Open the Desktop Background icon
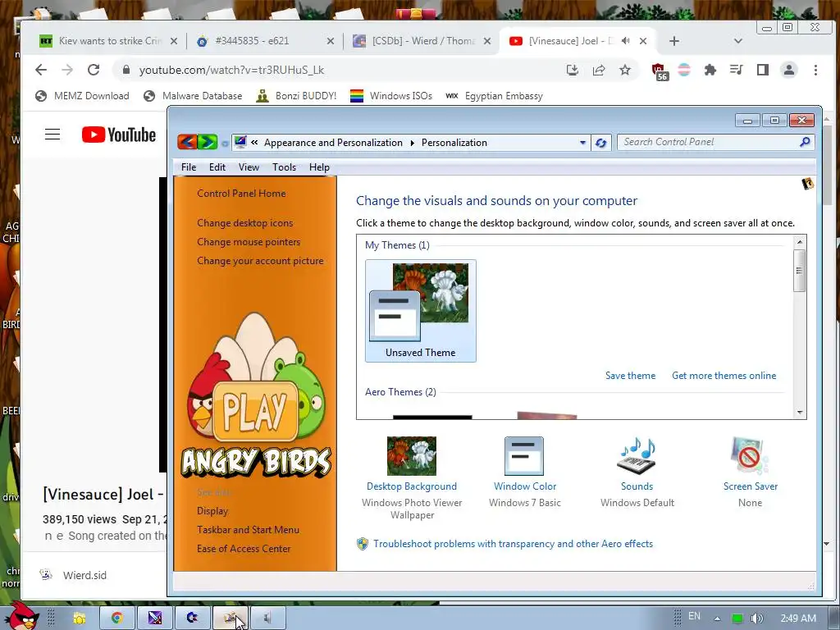Screen dimensions: 840x630 (412, 456)
